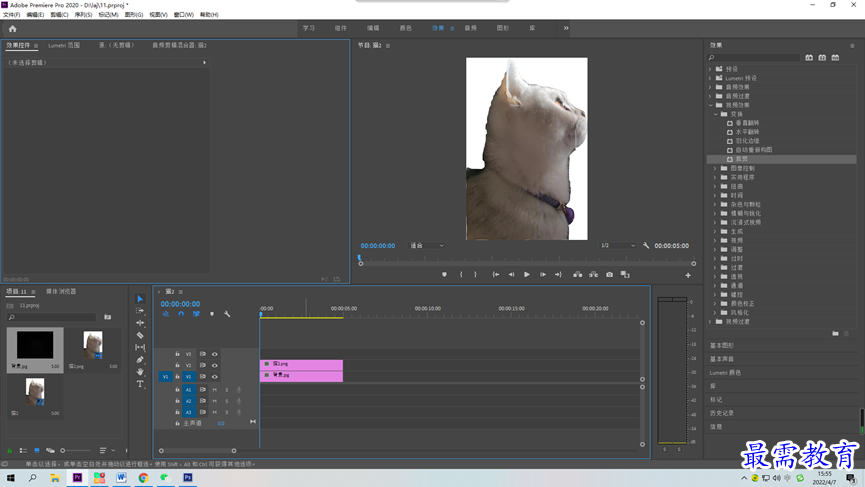
Task: Go to In point
Action: click(x=496, y=275)
